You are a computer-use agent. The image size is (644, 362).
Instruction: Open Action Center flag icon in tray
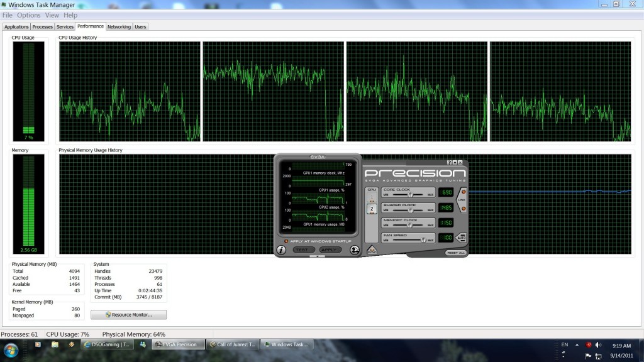tap(589, 356)
